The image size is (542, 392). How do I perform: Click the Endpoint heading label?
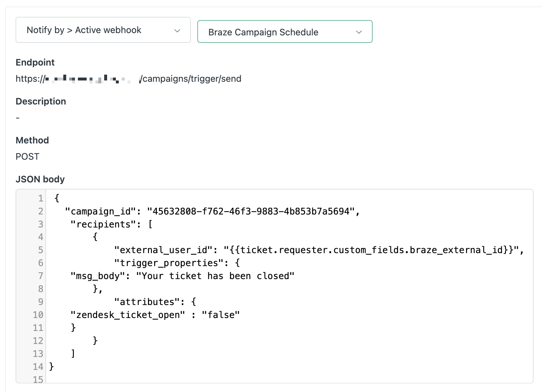(x=35, y=62)
